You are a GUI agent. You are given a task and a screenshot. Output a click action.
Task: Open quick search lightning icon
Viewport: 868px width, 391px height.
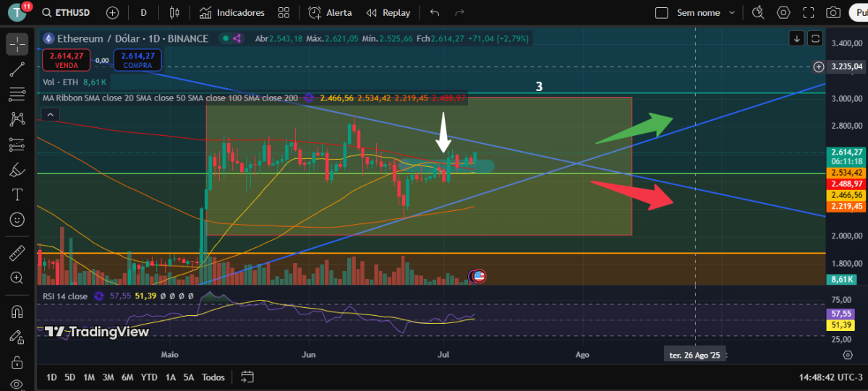coord(758,13)
